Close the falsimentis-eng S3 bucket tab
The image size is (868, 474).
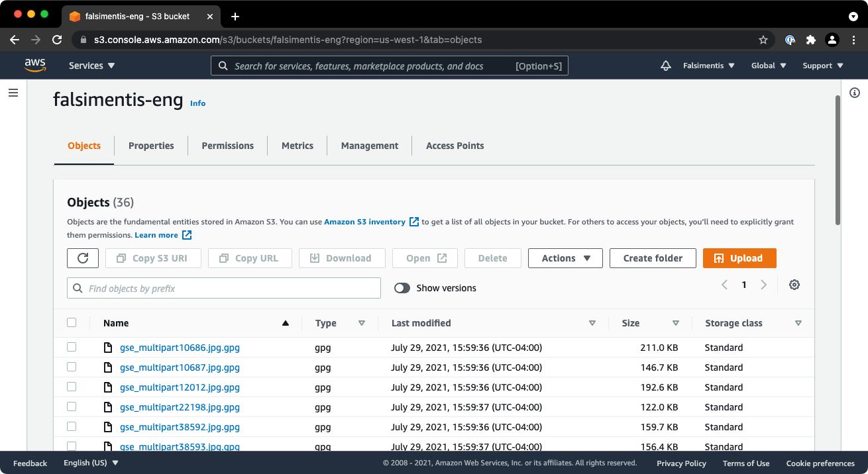pyautogui.click(x=209, y=16)
